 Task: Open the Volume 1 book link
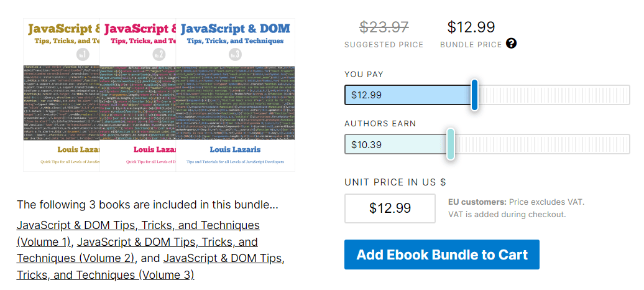coord(138,225)
